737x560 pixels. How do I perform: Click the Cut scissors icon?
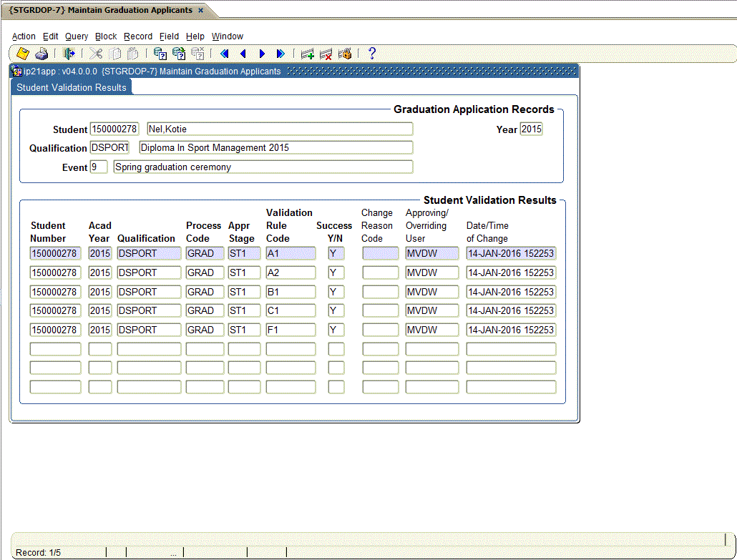pyautogui.click(x=95, y=54)
